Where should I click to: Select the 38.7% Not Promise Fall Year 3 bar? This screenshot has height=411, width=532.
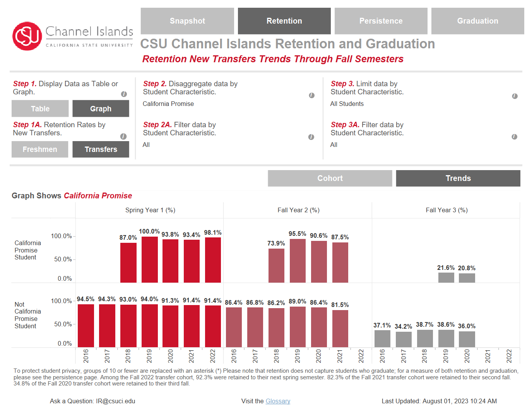(x=425, y=338)
